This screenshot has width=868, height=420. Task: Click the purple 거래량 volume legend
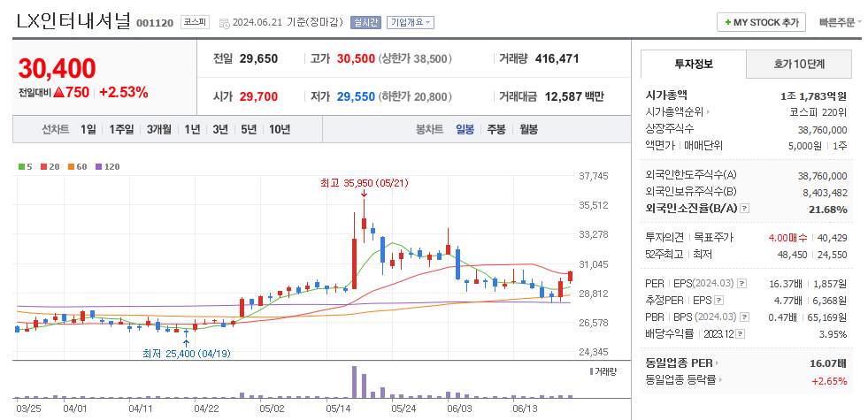tap(603, 370)
